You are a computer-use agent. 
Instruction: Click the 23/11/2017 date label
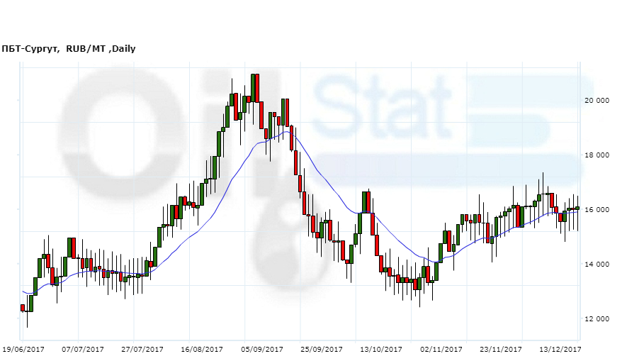(500, 349)
